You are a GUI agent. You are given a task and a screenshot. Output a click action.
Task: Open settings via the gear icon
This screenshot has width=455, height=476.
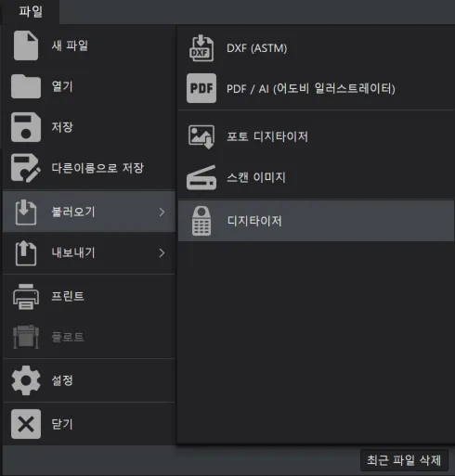[26, 380]
